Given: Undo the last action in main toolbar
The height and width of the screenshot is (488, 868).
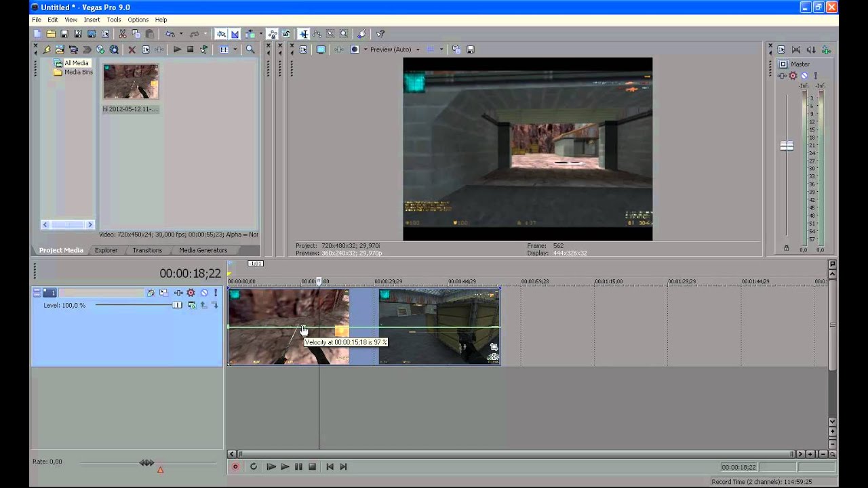Looking at the screenshot, I should pyautogui.click(x=170, y=34).
